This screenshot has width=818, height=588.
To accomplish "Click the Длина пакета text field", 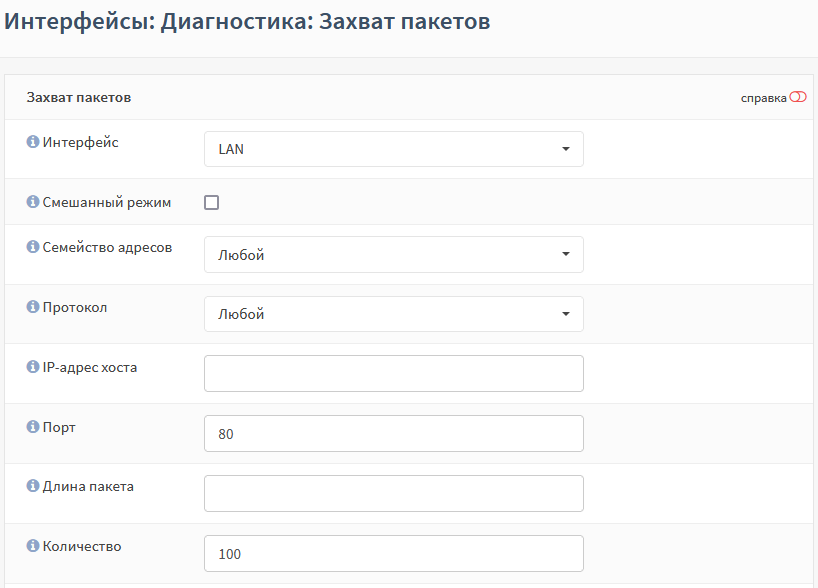I will click(x=393, y=493).
